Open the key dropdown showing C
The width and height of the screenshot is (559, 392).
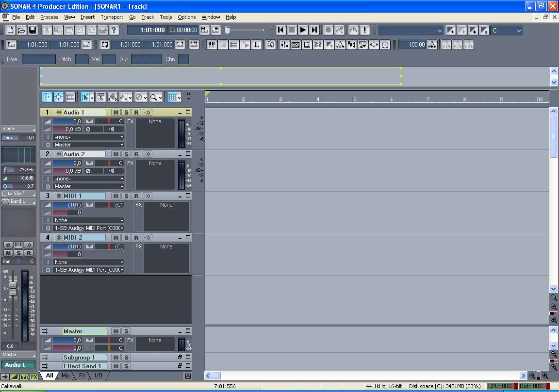(x=507, y=31)
